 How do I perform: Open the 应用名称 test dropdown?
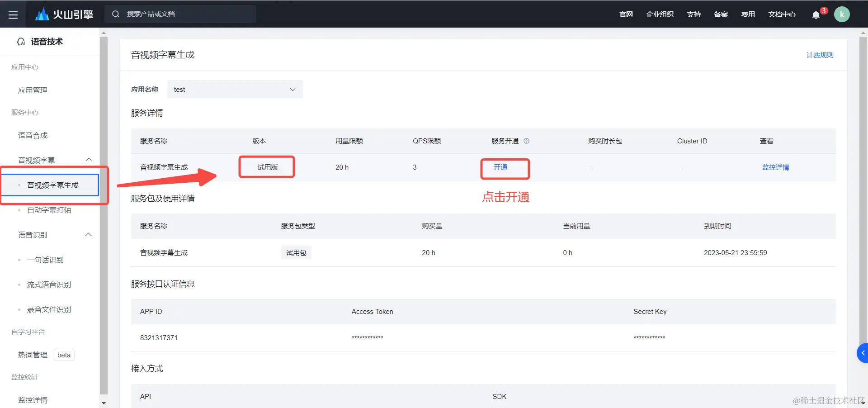235,90
